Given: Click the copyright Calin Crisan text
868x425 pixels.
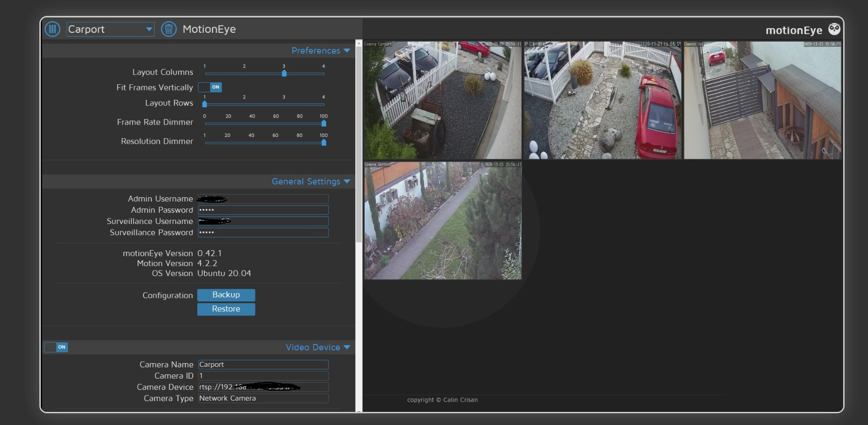Looking at the screenshot, I should tap(442, 400).
